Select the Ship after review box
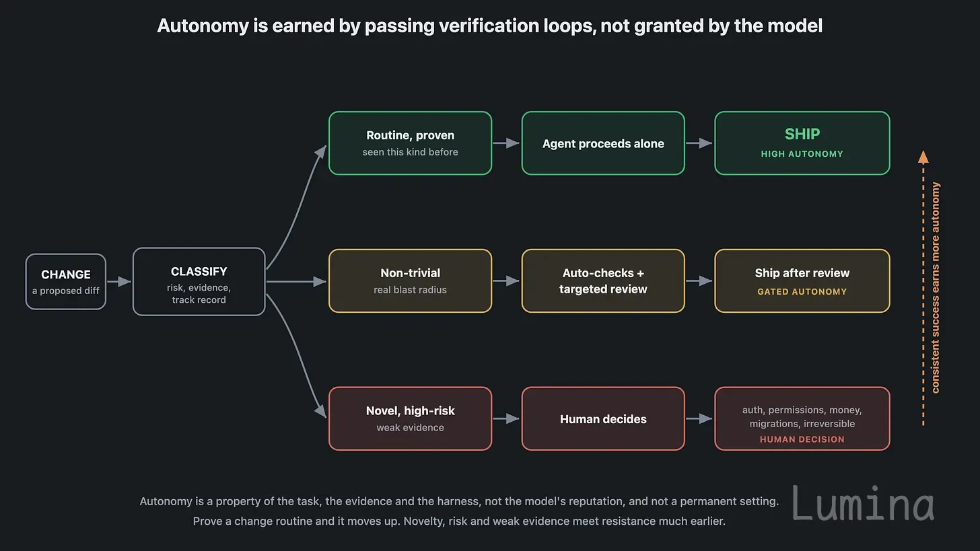 802,281
